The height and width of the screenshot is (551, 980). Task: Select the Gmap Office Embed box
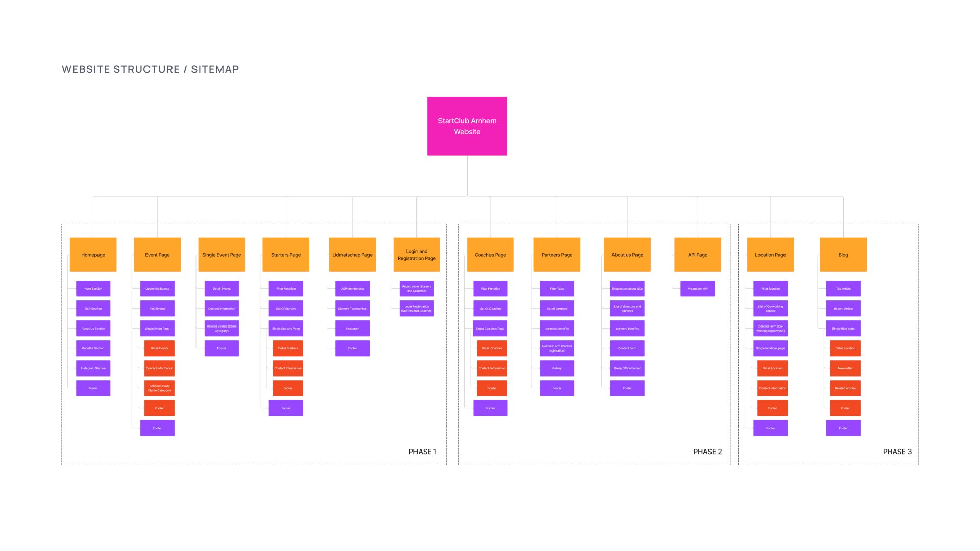point(627,368)
